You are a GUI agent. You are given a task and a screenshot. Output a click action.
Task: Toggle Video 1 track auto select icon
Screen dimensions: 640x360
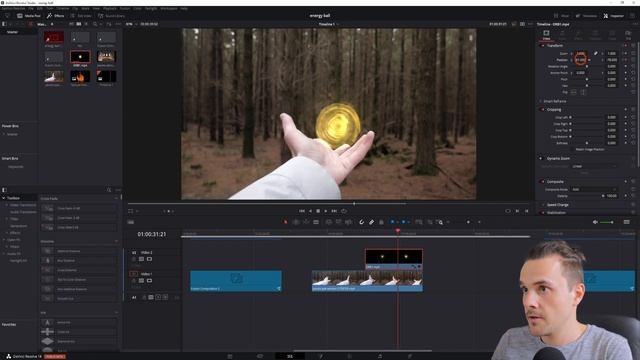point(141,281)
